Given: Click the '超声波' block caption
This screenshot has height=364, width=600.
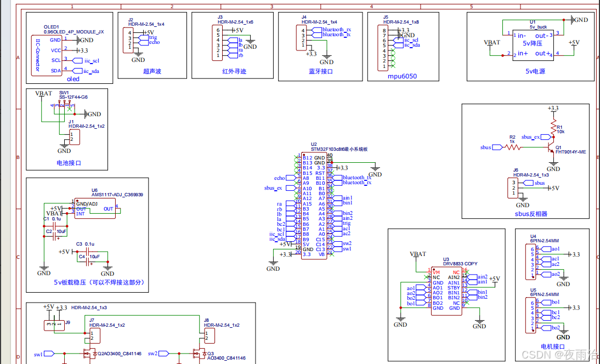Looking at the screenshot, I should [152, 71].
